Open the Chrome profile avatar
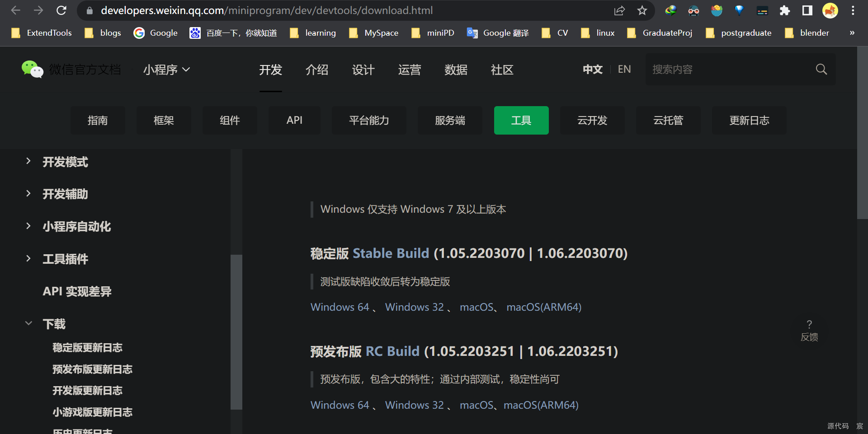The image size is (868, 434). (x=830, y=10)
